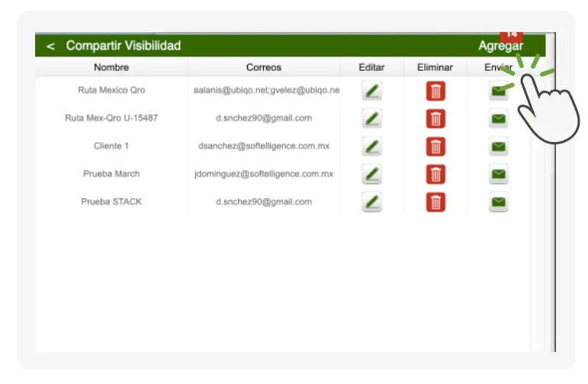This screenshot has width=588, height=384.
Task: Send email for Prueba STACK
Action: pyautogui.click(x=498, y=202)
